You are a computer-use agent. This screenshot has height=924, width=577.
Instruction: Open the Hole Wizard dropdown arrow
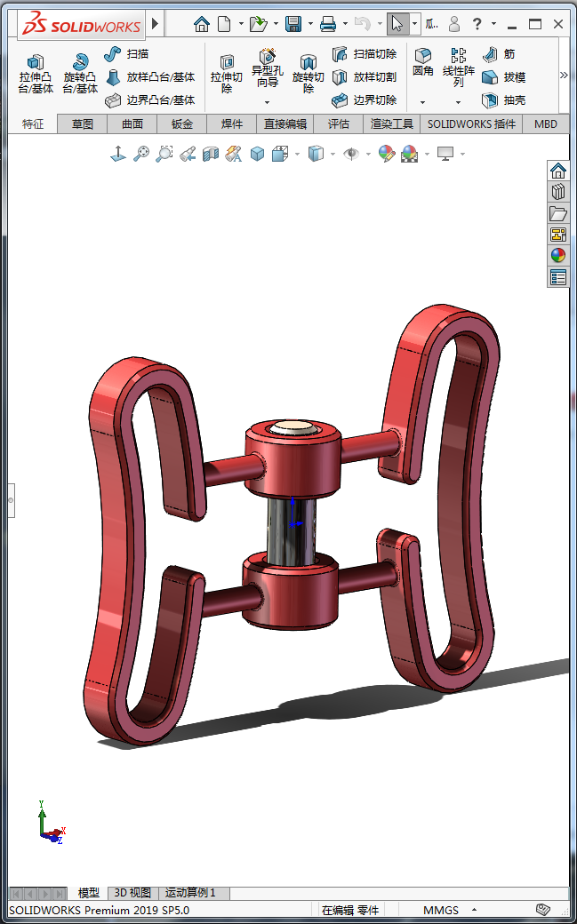[x=268, y=102]
